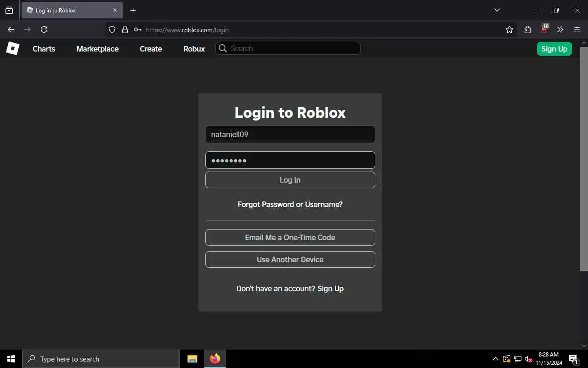
Task: Open the Charts menu item
Action: (x=44, y=49)
